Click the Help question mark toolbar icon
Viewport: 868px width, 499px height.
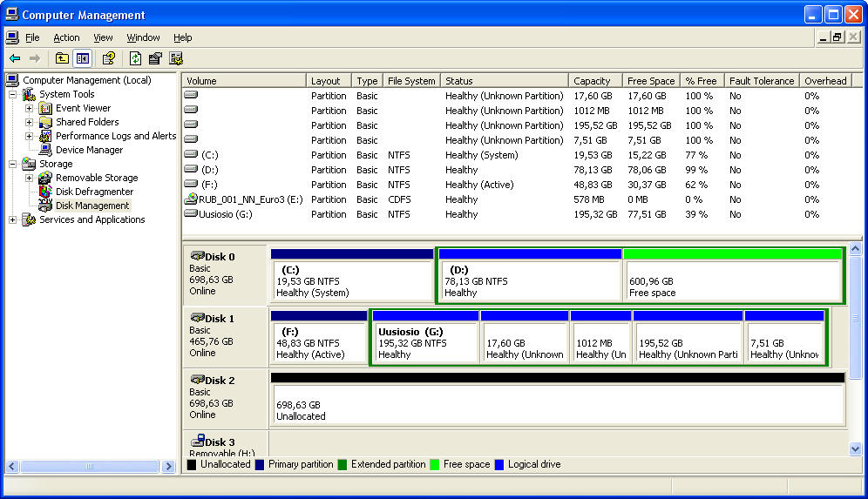tap(109, 58)
